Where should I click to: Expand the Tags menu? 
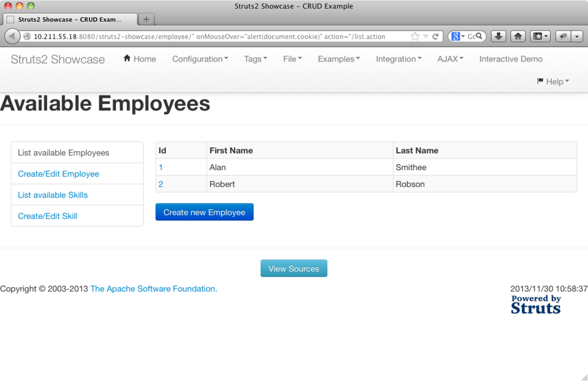pos(256,59)
